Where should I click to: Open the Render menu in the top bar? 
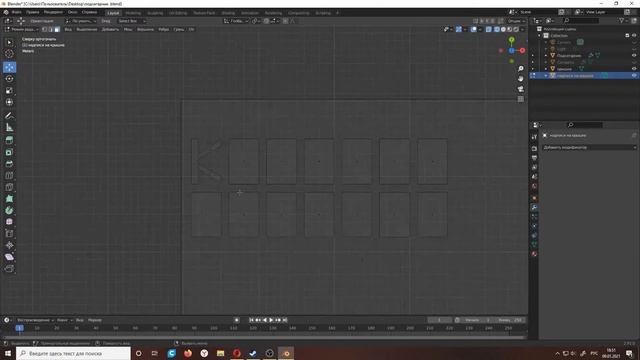pyautogui.click(x=53, y=12)
